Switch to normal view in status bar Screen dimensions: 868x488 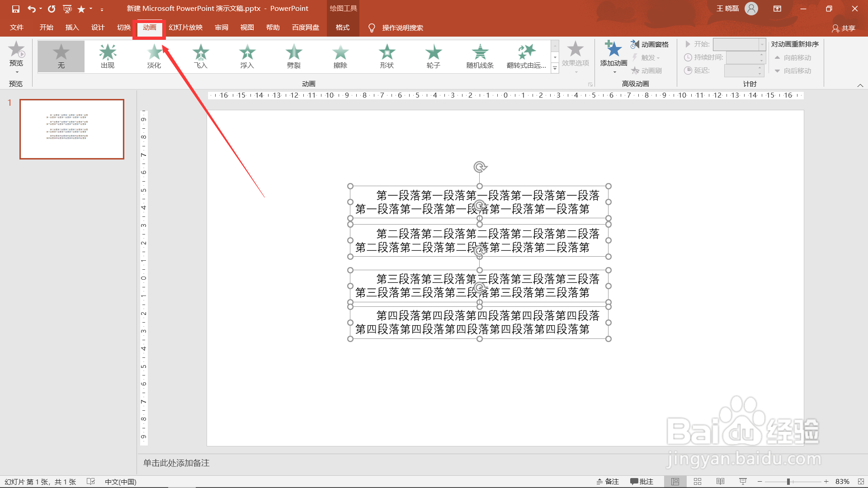(675, 482)
